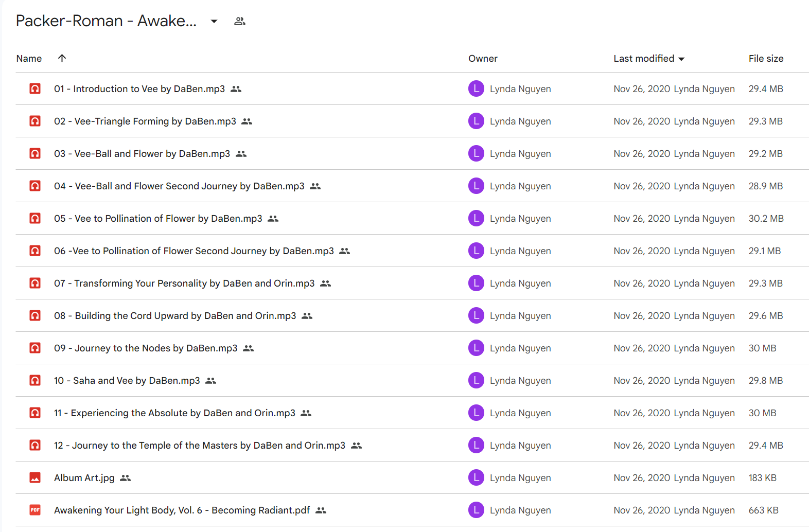Screen dimensions: 809x532
Task: Select Awakening Your Light Body Vol. 6 PDF name
Action: tap(182, 510)
